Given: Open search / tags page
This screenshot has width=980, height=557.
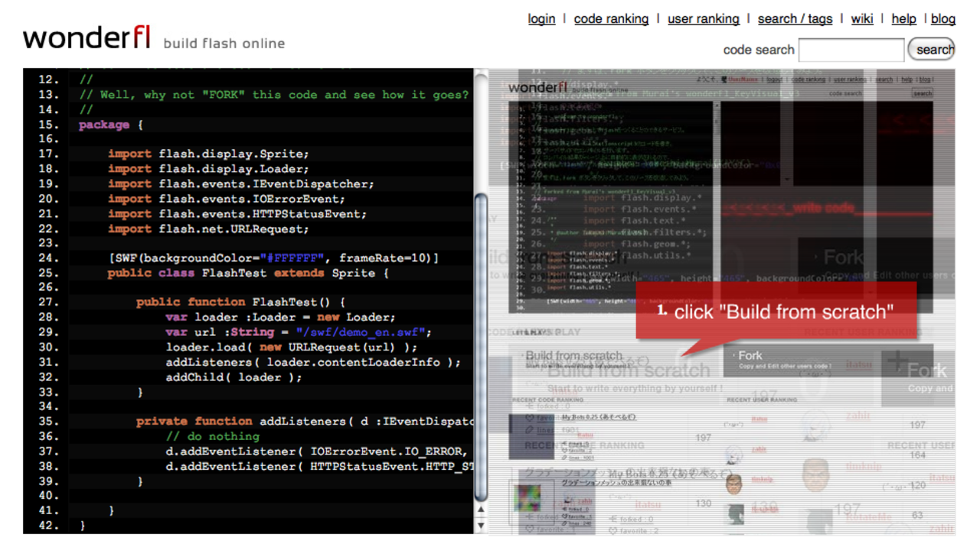Looking at the screenshot, I should point(795,18).
